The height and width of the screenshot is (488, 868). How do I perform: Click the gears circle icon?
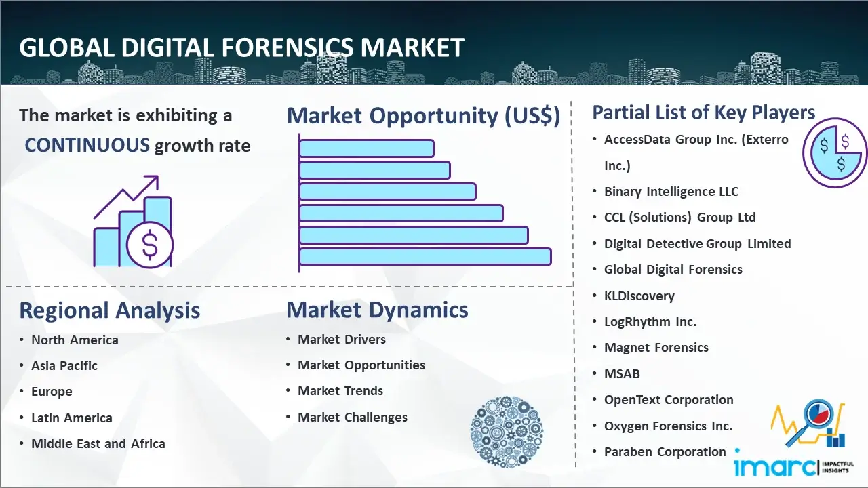tap(505, 431)
